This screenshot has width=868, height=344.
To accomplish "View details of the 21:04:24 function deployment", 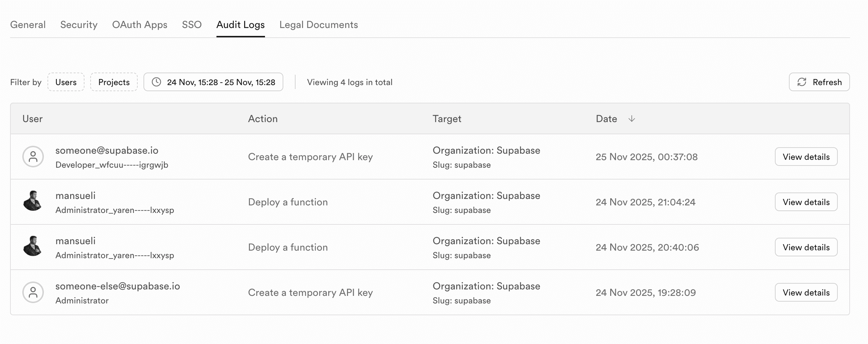I will 806,202.
